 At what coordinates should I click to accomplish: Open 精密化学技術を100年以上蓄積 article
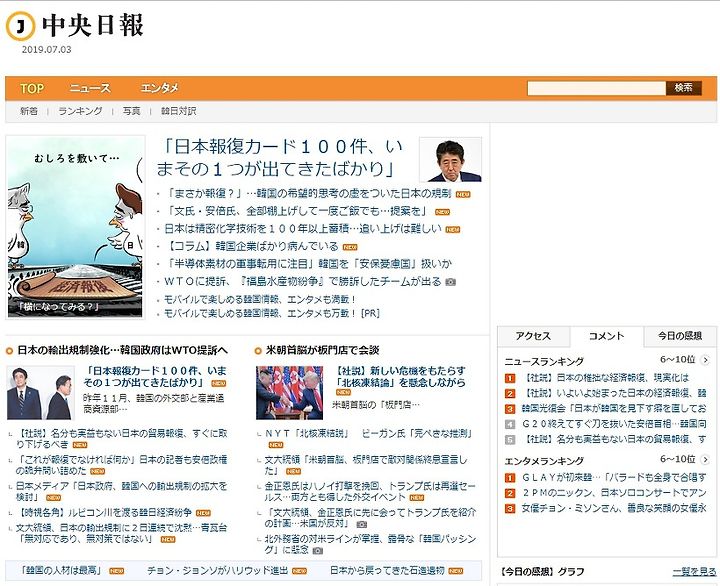[303, 229]
